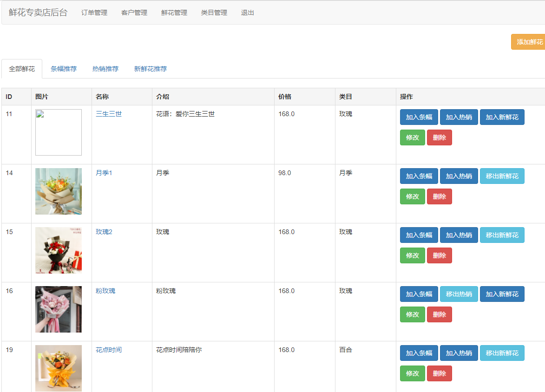The height and width of the screenshot is (392, 545).
Task: Click 加入条幅 for 玫瑰2
Action: point(419,235)
